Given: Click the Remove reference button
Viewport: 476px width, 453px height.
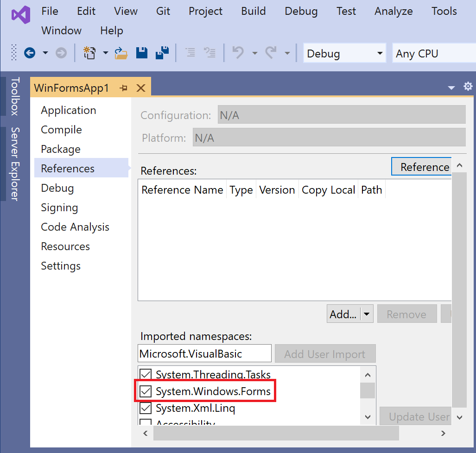Looking at the screenshot, I should coord(407,314).
